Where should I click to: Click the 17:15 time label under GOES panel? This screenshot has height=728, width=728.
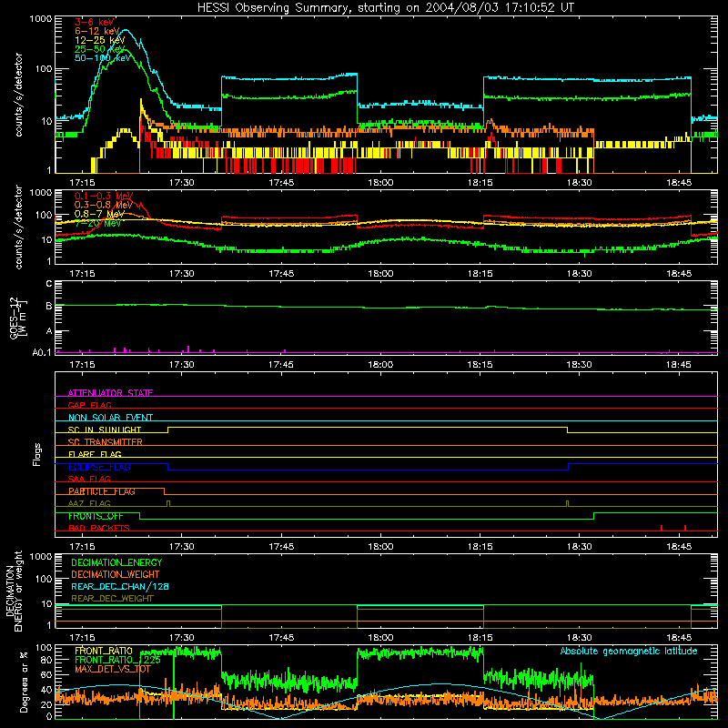[x=82, y=365]
